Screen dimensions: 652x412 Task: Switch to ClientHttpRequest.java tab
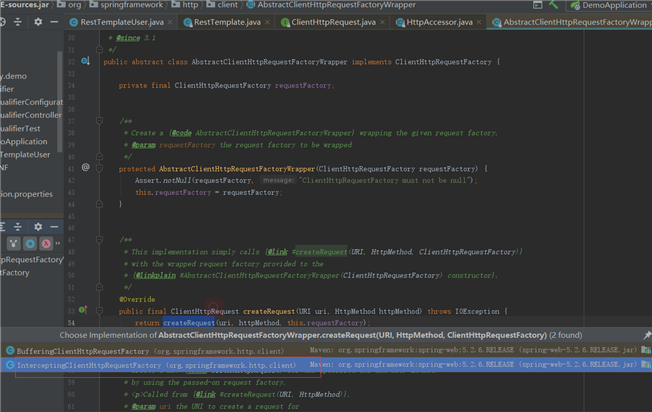tap(333, 22)
